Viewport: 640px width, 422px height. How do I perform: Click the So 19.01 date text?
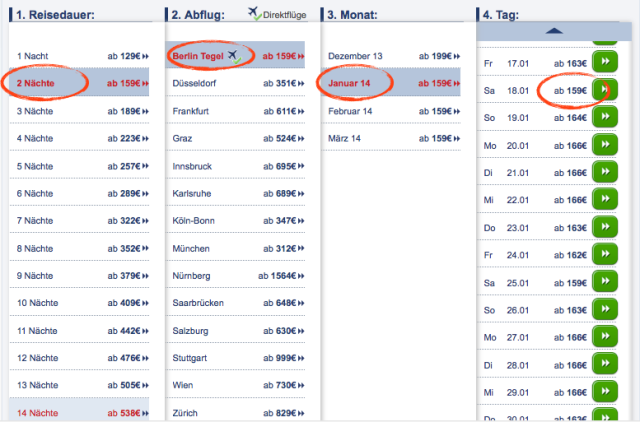click(506, 118)
